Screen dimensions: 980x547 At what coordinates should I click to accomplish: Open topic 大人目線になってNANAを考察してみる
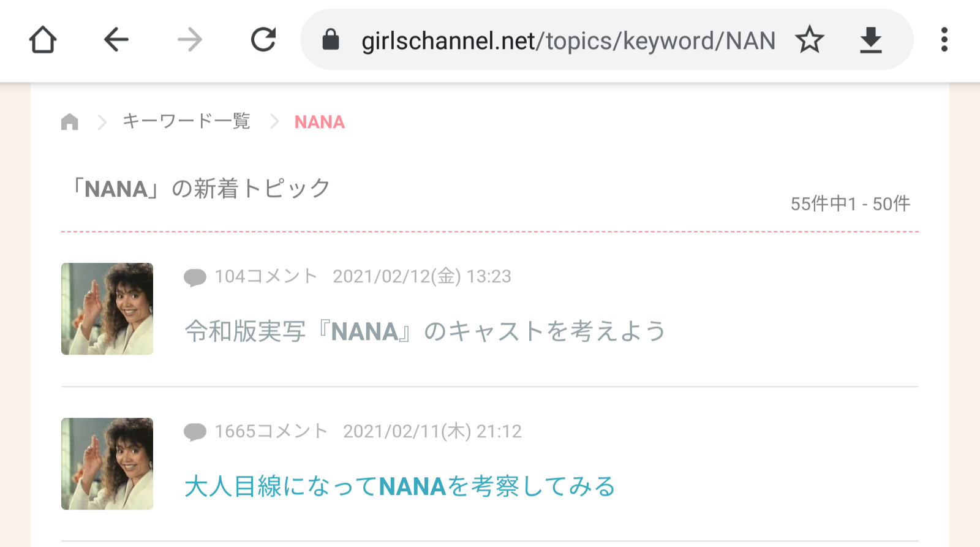[x=400, y=486]
